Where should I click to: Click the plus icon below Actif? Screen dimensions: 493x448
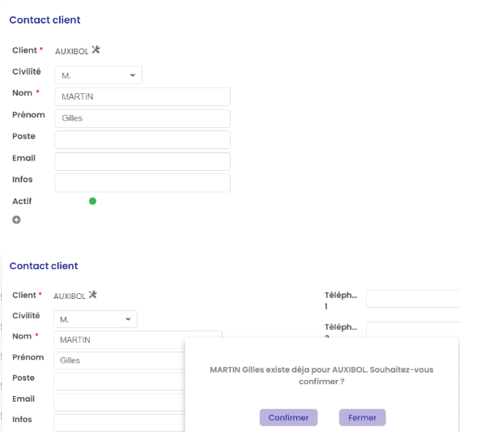coord(16,220)
